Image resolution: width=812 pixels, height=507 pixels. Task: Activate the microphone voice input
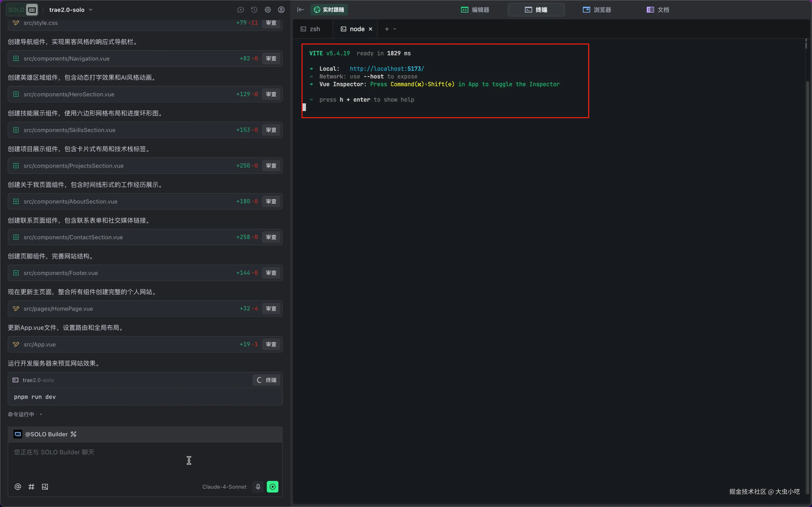[x=258, y=486]
